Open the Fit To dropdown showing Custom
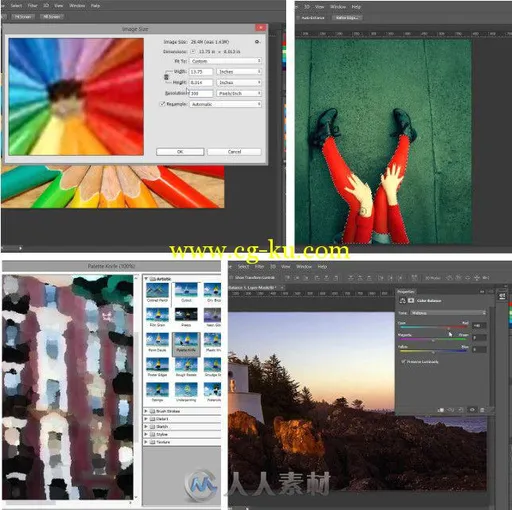Viewport: 512px width, 510px height. [225, 61]
